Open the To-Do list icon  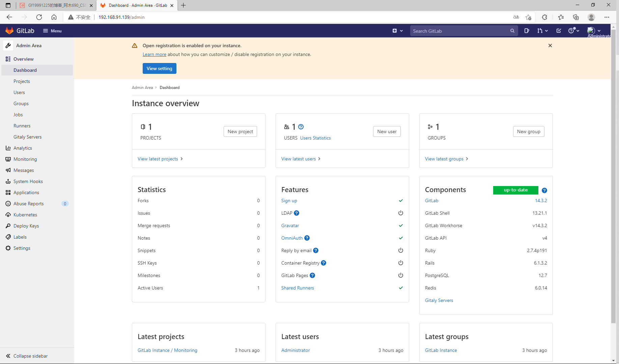[559, 31]
